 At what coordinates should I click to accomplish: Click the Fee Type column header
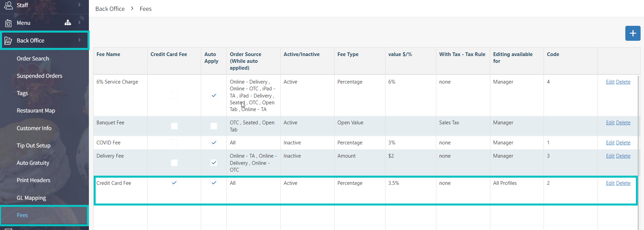point(348,54)
